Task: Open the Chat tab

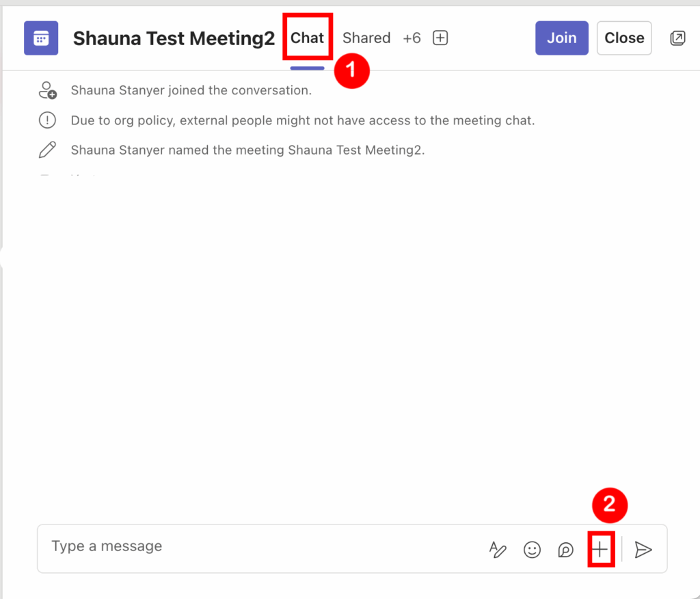Action: click(x=307, y=38)
